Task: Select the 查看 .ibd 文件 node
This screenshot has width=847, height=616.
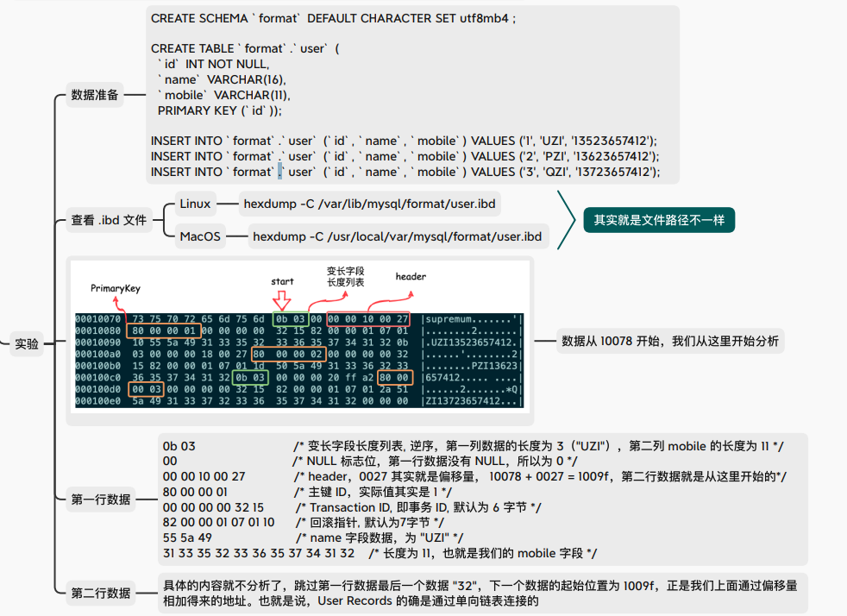Action: coord(109,220)
